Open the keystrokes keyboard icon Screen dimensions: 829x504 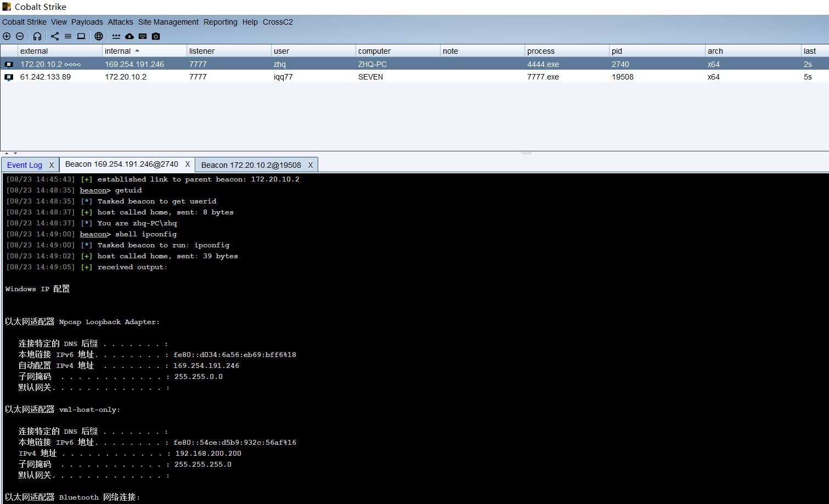pyautogui.click(x=143, y=36)
